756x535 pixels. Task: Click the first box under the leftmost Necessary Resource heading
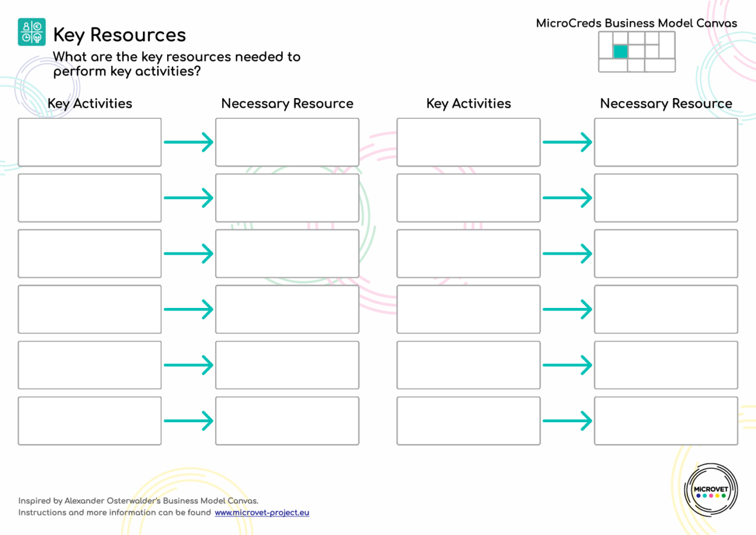click(287, 142)
